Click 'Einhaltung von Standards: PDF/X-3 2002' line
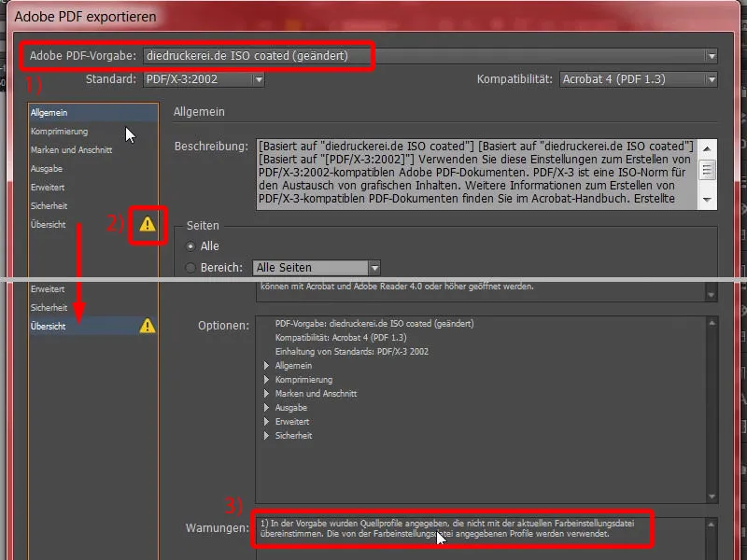 (x=352, y=352)
